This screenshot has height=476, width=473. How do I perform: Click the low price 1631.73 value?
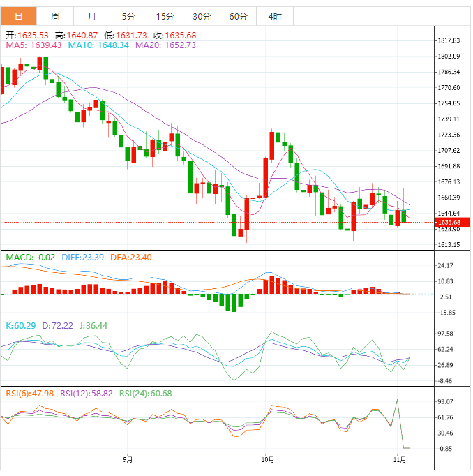tap(131, 36)
